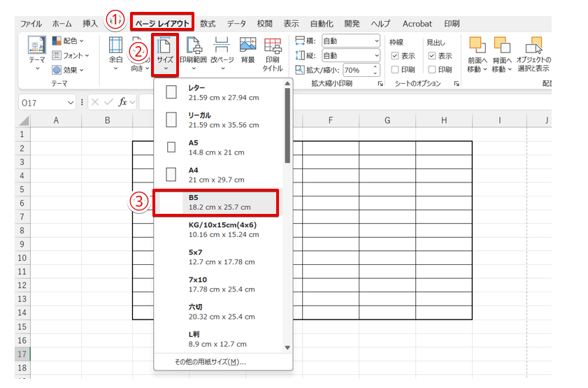Switch to the 数式 tab

coord(208,24)
